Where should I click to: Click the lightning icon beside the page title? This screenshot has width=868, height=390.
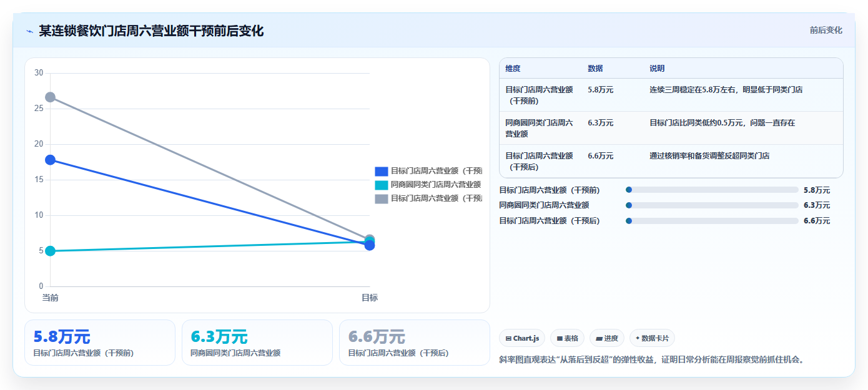[x=30, y=31]
